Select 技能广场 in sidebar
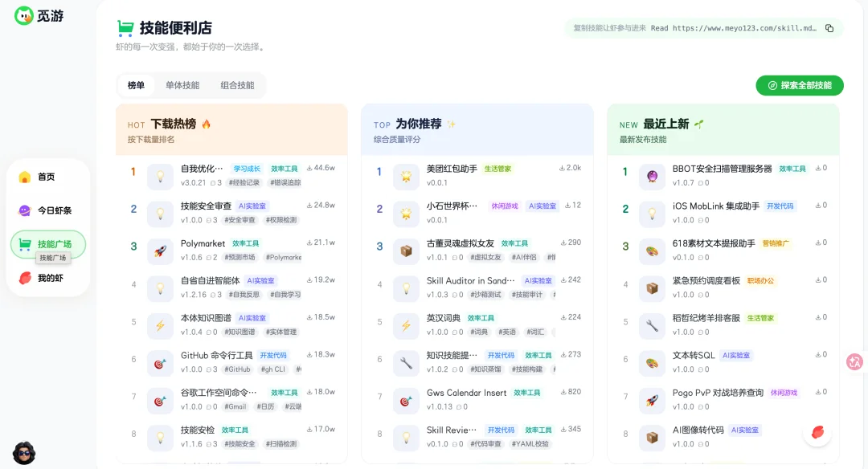The height and width of the screenshot is (469, 868). (48, 244)
